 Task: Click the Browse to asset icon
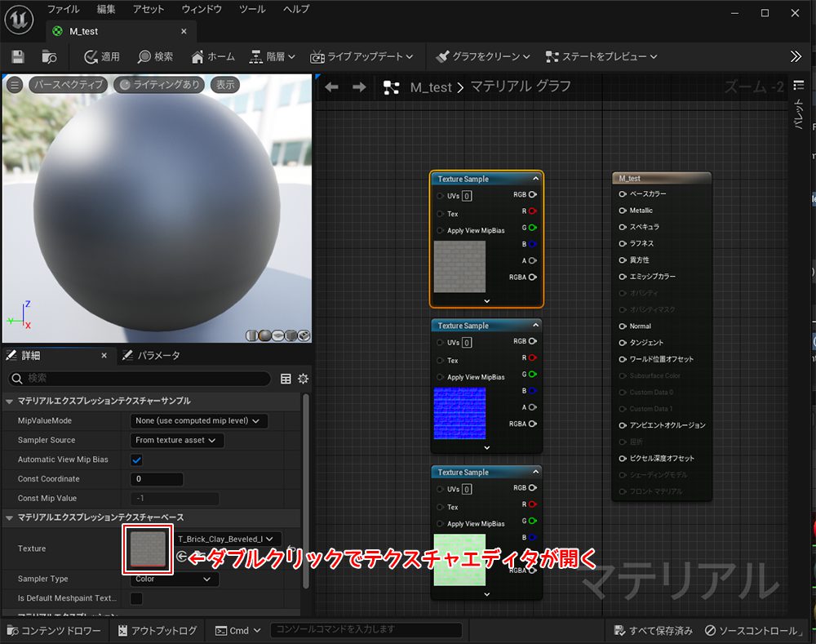pos(50,57)
